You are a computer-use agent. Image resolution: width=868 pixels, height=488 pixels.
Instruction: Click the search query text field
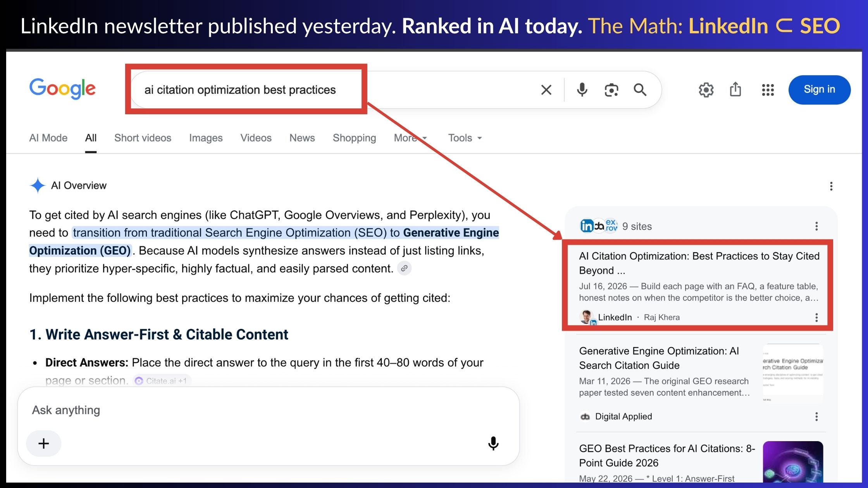coord(240,90)
